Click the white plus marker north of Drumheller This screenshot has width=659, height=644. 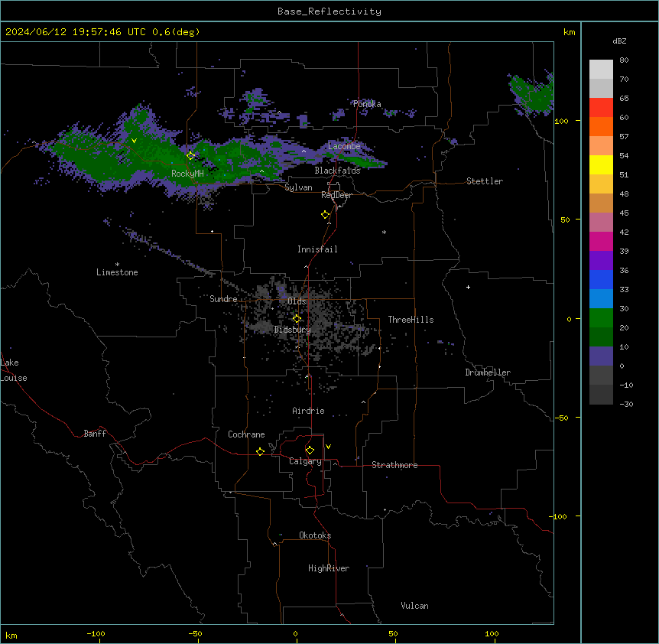coord(468,287)
